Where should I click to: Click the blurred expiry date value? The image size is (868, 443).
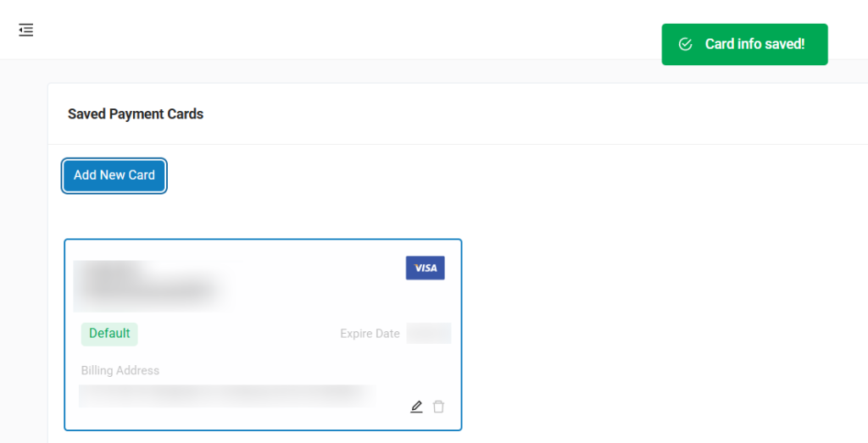(x=428, y=334)
